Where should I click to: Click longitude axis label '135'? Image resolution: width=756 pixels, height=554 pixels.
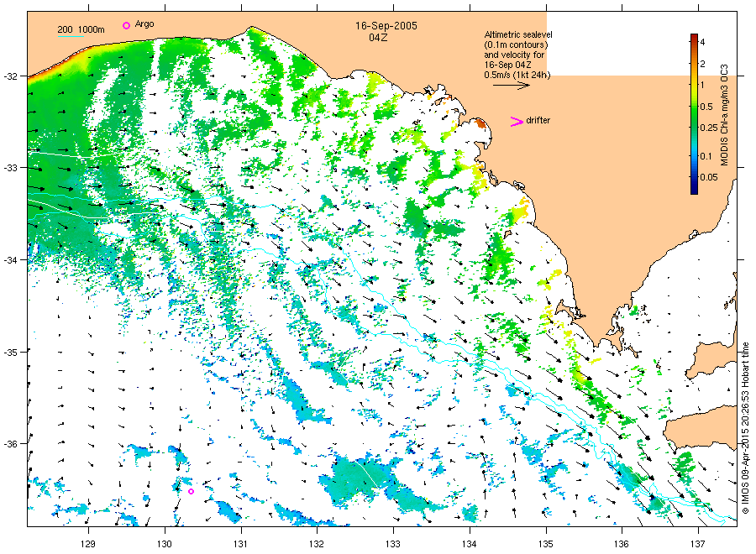click(546, 545)
